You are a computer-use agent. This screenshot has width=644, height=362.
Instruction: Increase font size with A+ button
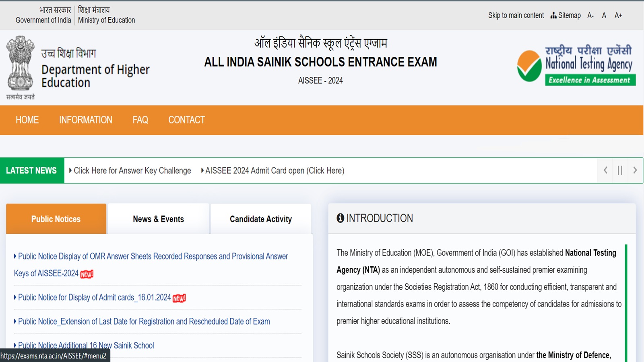(618, 15)
